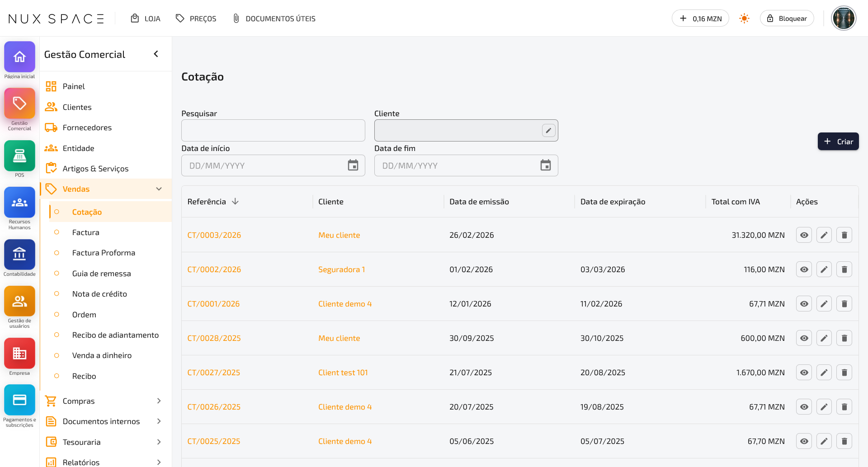
Task: Delete quotation CT/0003/2026
Action: [844, 235]
